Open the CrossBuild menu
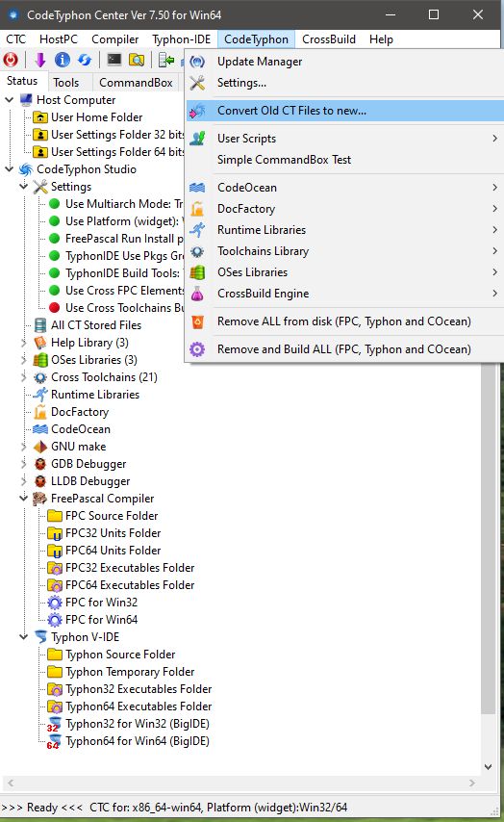 tap(329, 39)
